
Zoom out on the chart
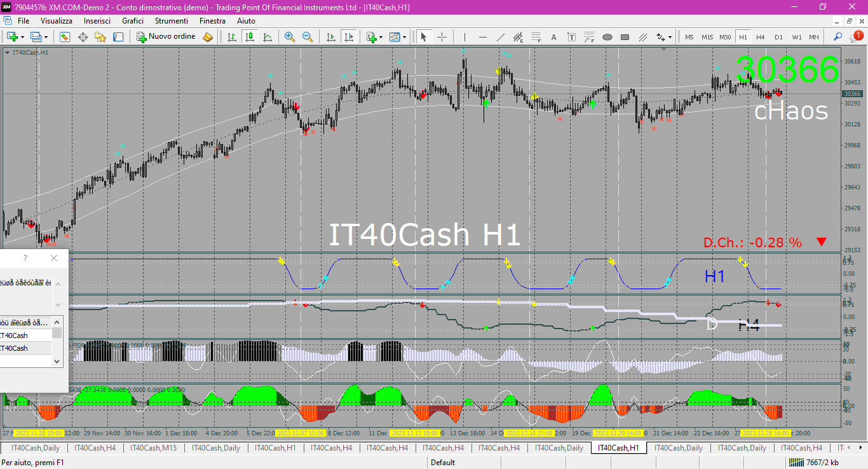(308, 37)
